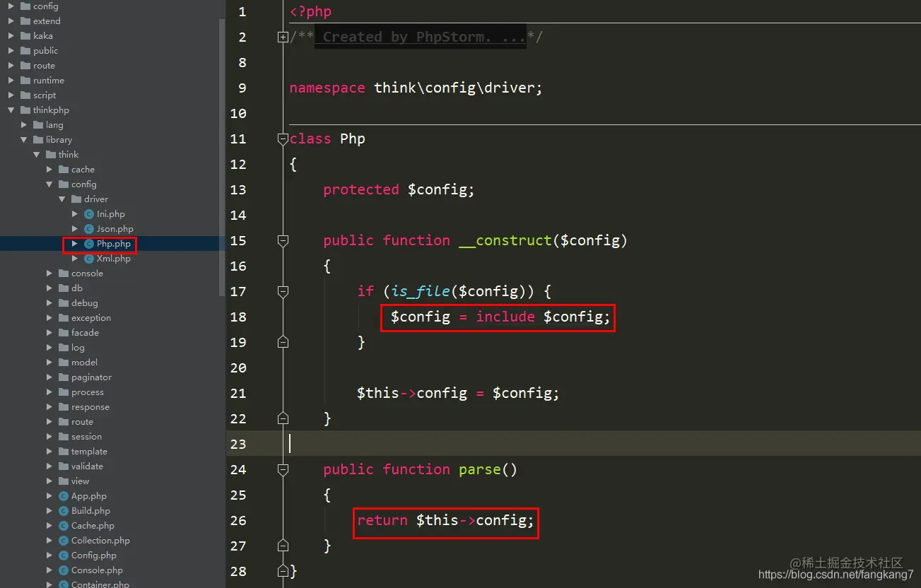The image size is (921, 588).
Task: Fold the class Php block at line 11
Action: pos(283,139)
